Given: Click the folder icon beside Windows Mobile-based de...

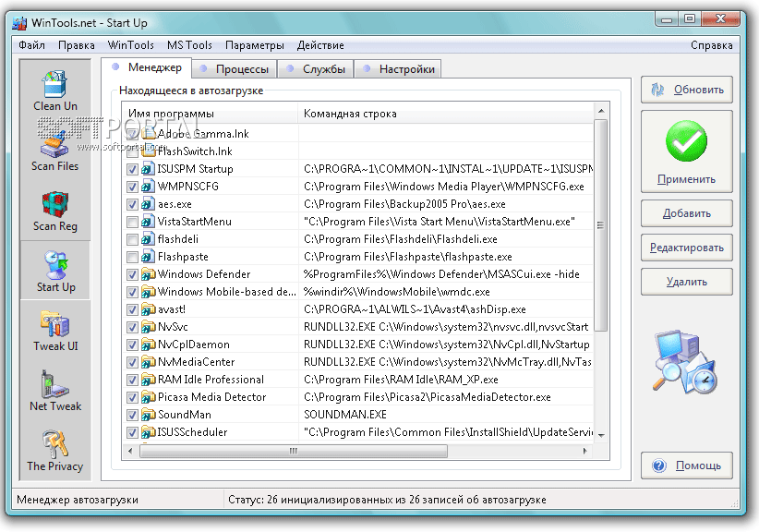Looking at the screenshot, I should 148,292.
